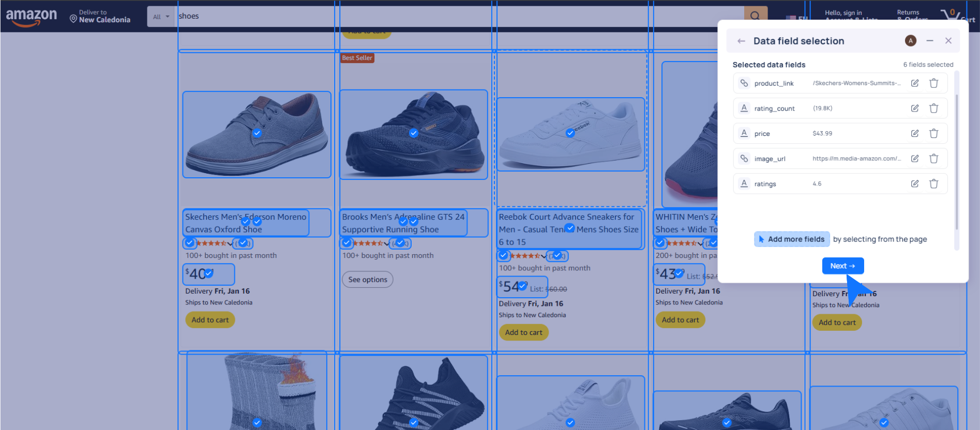Click the Next button
Image resolution: width=980 pixels, height=430 pixels.
pyautogui.click(x=842, y=266)
